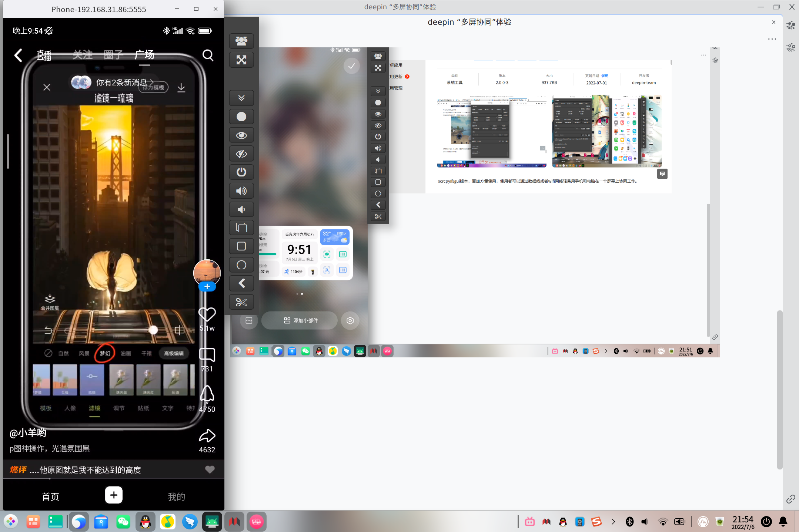Click the fullscreen icon in the scrcpy toolbar

[241, 60]
